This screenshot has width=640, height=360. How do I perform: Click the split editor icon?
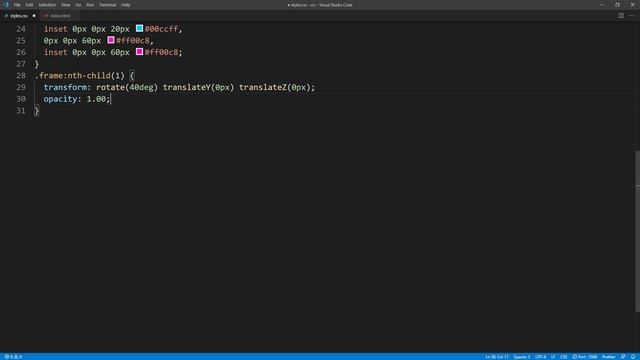[621, 16]
